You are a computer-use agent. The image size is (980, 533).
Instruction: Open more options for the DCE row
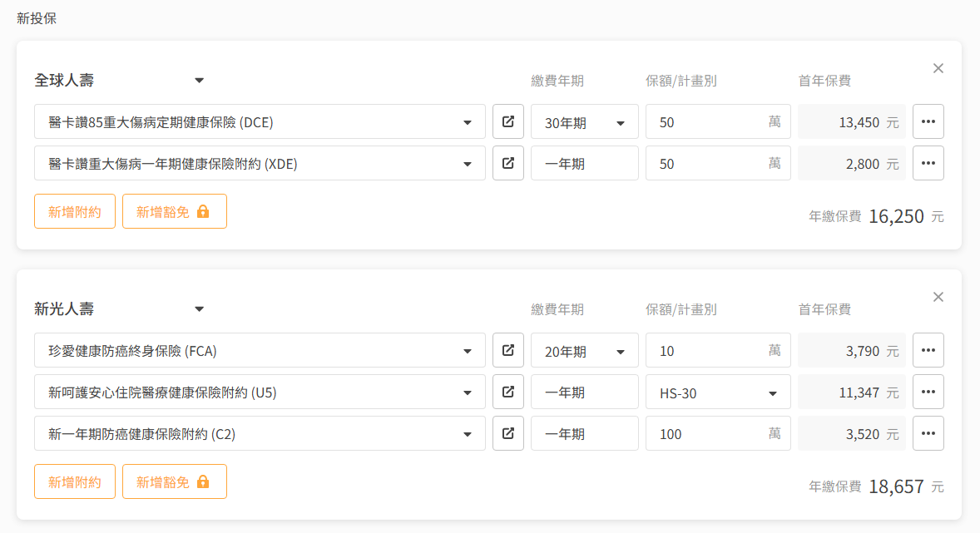[928, 121]
